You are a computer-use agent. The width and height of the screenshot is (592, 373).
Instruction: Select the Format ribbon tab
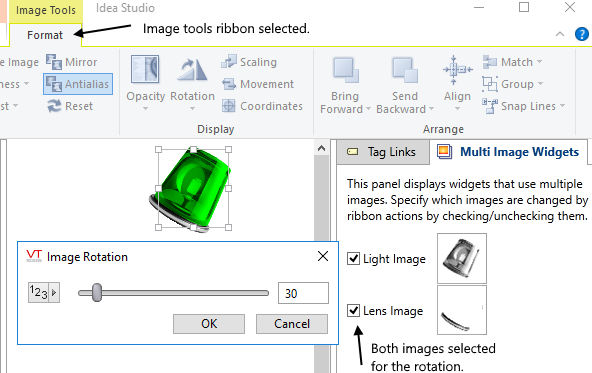[x=45, y=35]
